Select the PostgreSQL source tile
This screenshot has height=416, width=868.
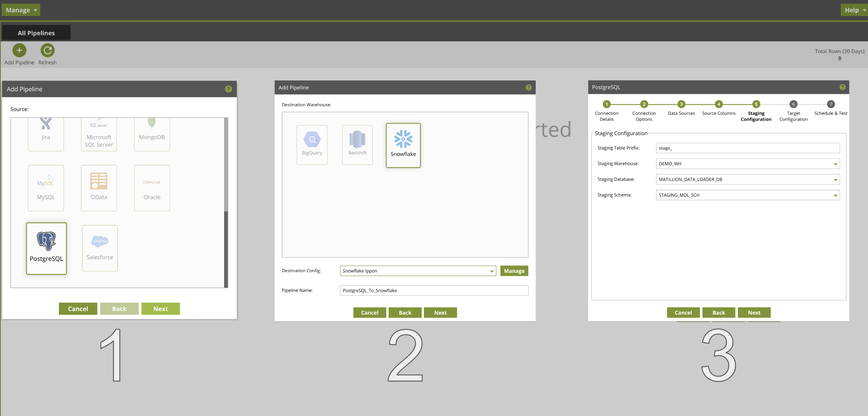(46, 248)
